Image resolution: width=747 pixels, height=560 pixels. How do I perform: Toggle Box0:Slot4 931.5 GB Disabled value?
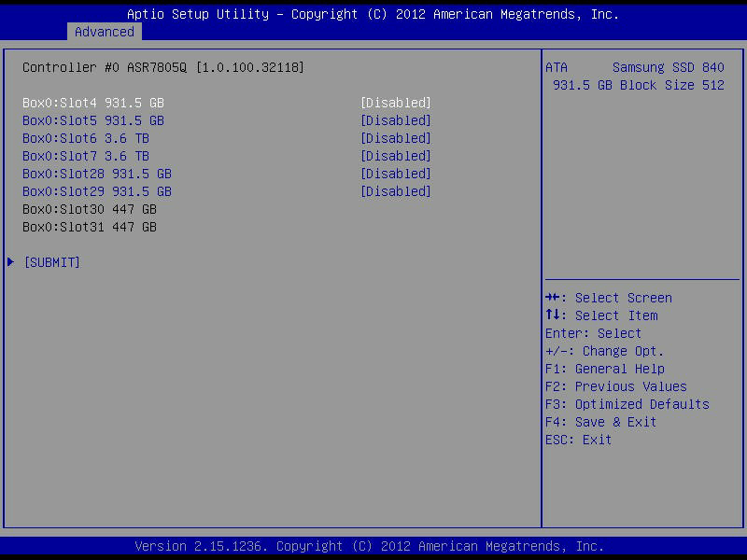point(395,103)
